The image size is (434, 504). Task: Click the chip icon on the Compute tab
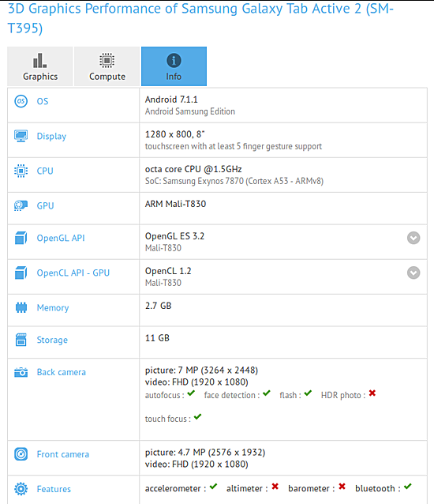[107, 60]
